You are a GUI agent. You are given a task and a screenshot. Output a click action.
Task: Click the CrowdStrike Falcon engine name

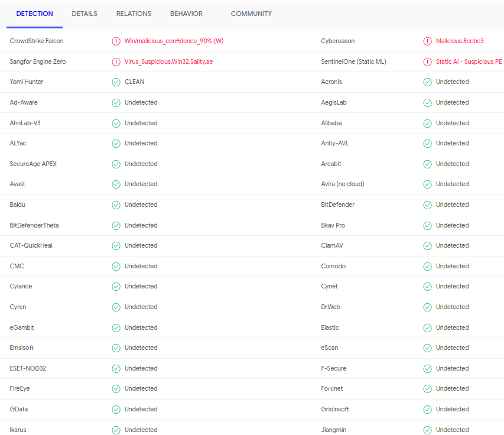coord(37,41)
